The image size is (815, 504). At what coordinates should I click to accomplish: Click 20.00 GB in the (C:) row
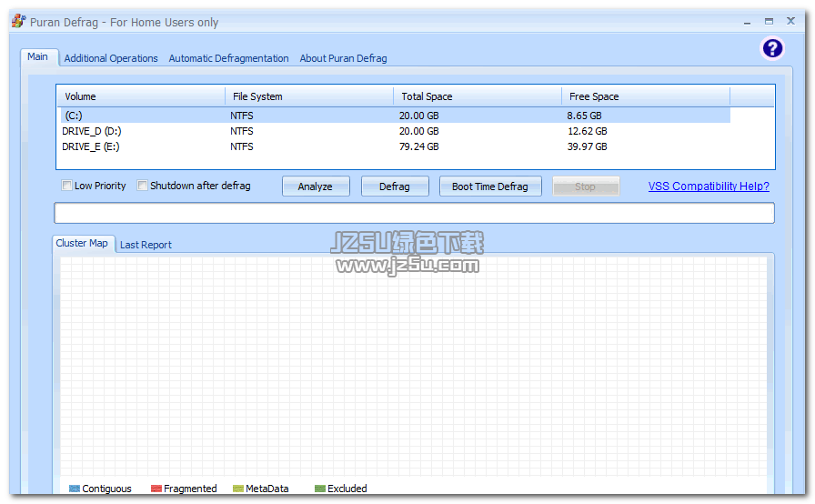coord(419,116)
